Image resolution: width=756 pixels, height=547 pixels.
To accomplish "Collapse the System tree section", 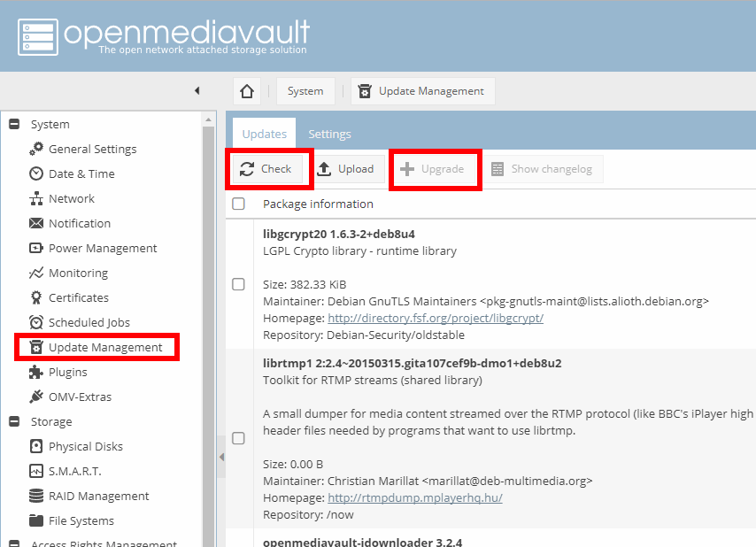I will coord(14,124).
